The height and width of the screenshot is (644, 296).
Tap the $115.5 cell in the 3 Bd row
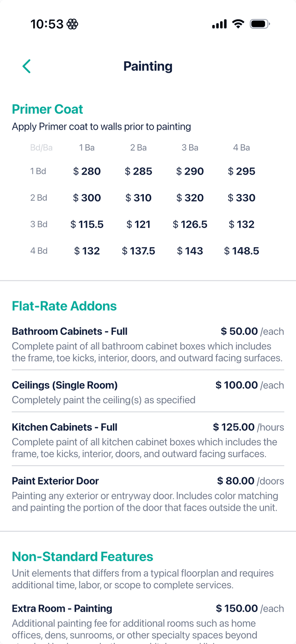pyautogui.click(x=86, y=224)
